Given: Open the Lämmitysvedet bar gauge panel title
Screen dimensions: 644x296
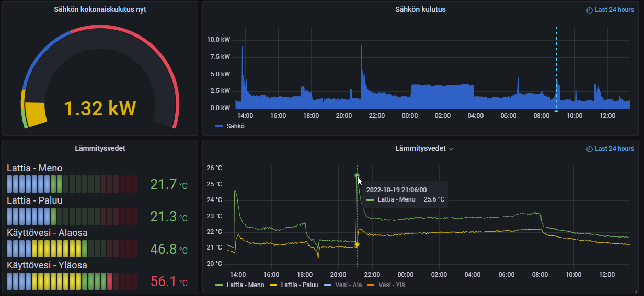Looking at the screenshot, I should [x=100, y=148].
